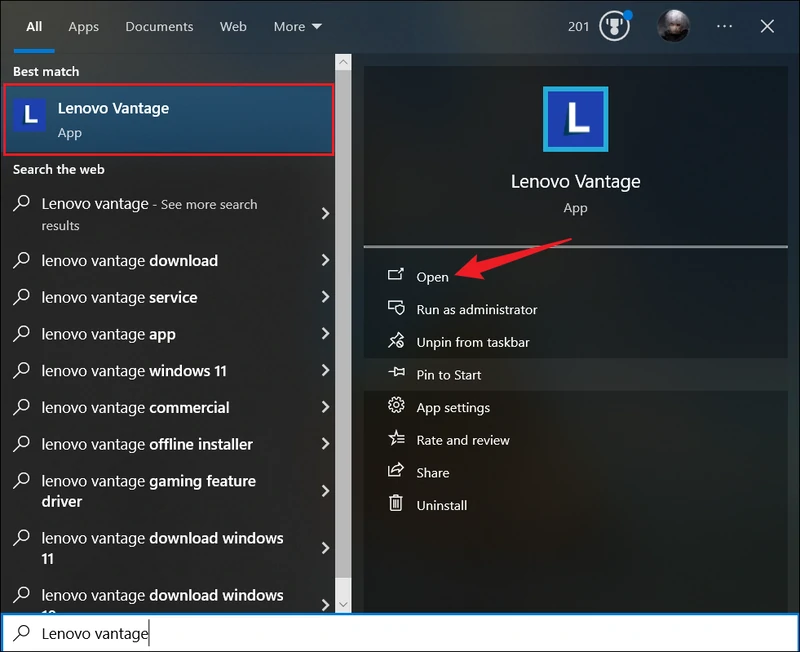This screenshot has height=652, width=800.
Task: Open the More dropdown filter
Action: click(x=297, y=27)
